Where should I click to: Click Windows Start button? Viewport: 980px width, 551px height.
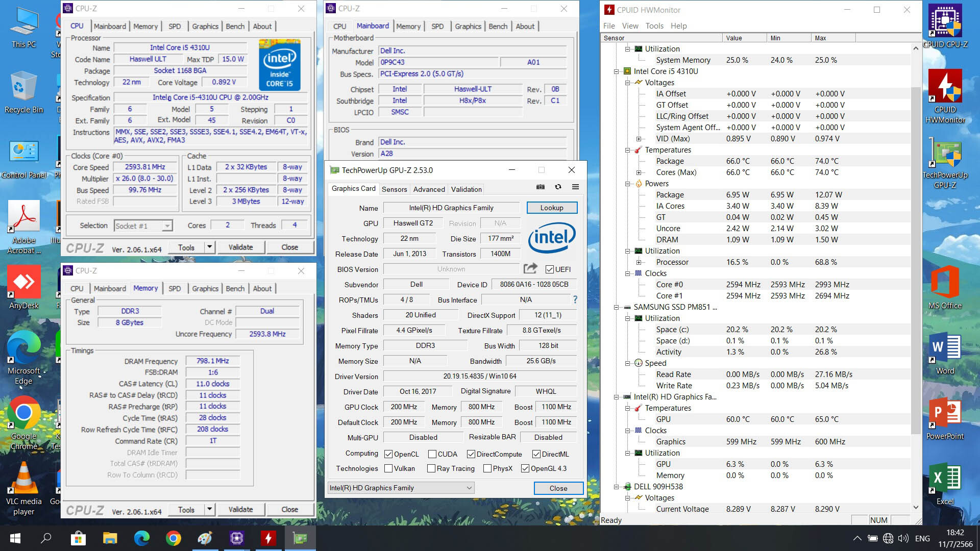15,538
